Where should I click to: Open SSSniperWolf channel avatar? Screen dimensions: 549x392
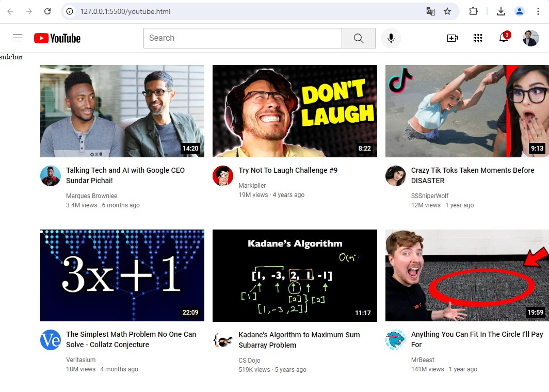coord(396,176)
